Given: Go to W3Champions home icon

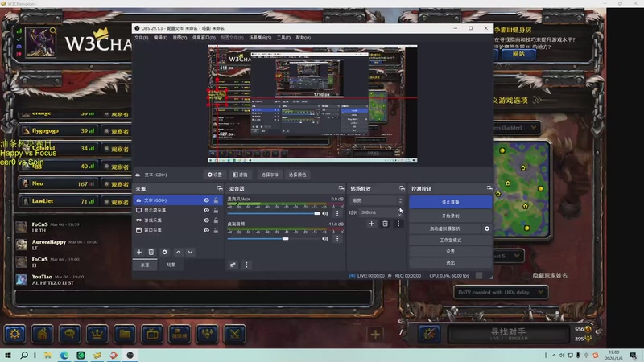Looking at the screenshot, I should coord(43,334).
